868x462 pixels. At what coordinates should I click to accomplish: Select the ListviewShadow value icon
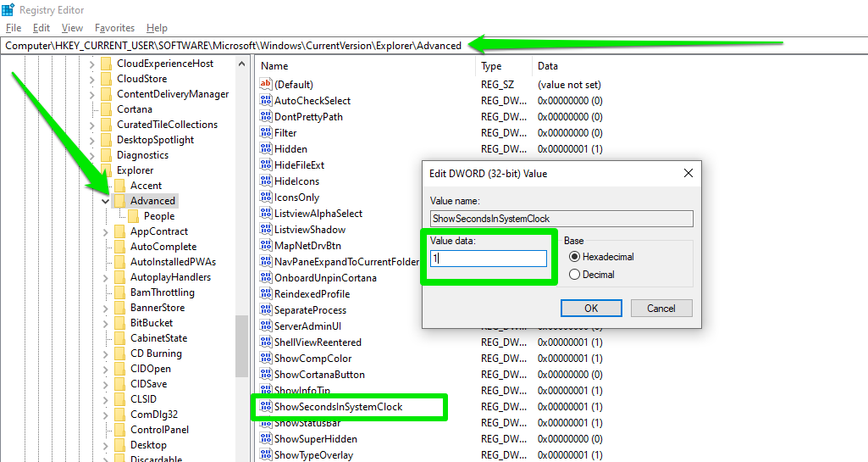pyautogui.click(x=266, y=229)
